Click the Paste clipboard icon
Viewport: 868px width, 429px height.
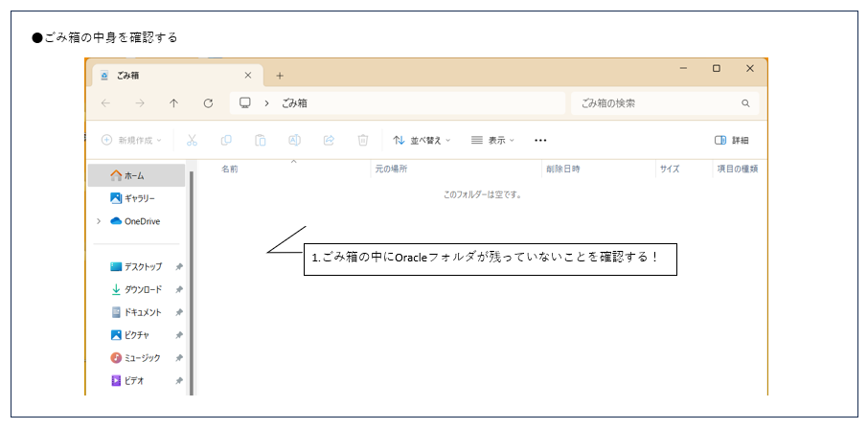click(x=261, y=140)
